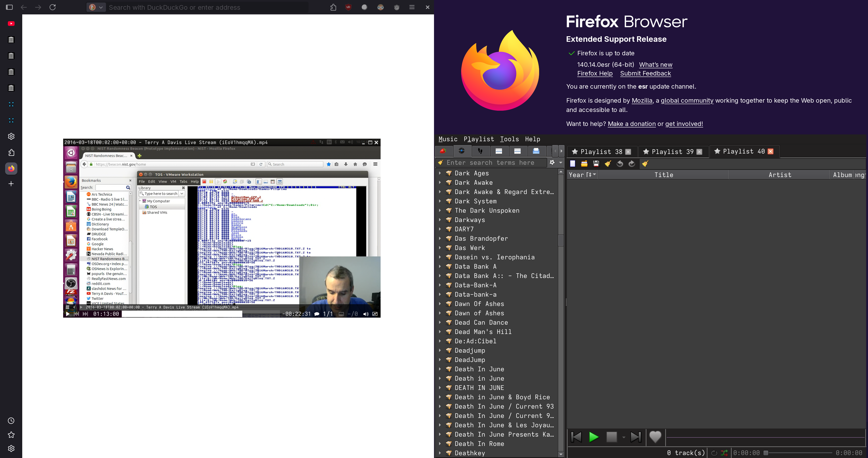Open the history clock in the browser sidebar
The image size is (868, 458).
pyautogui.click(x=11, y=420)
